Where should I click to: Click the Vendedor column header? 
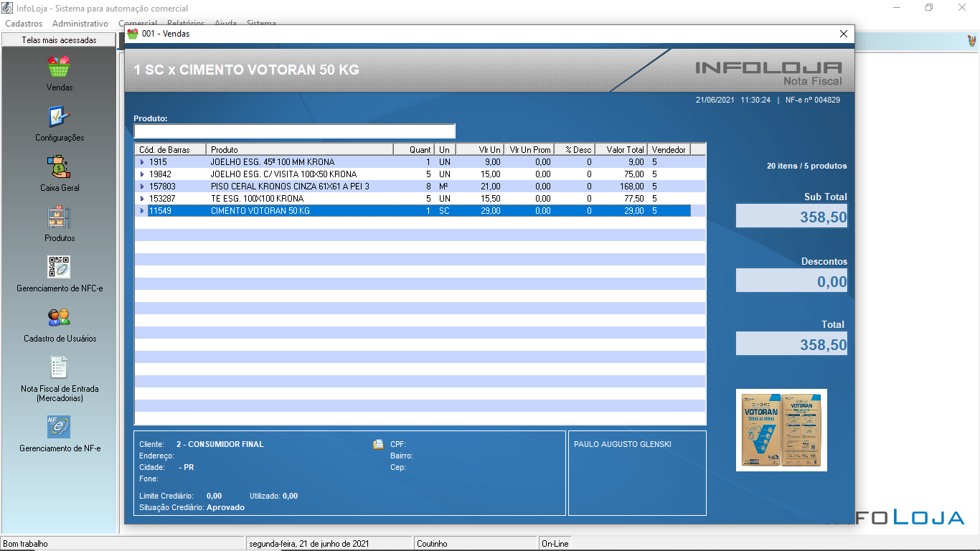pyautogui.click(x=669, y=149)
